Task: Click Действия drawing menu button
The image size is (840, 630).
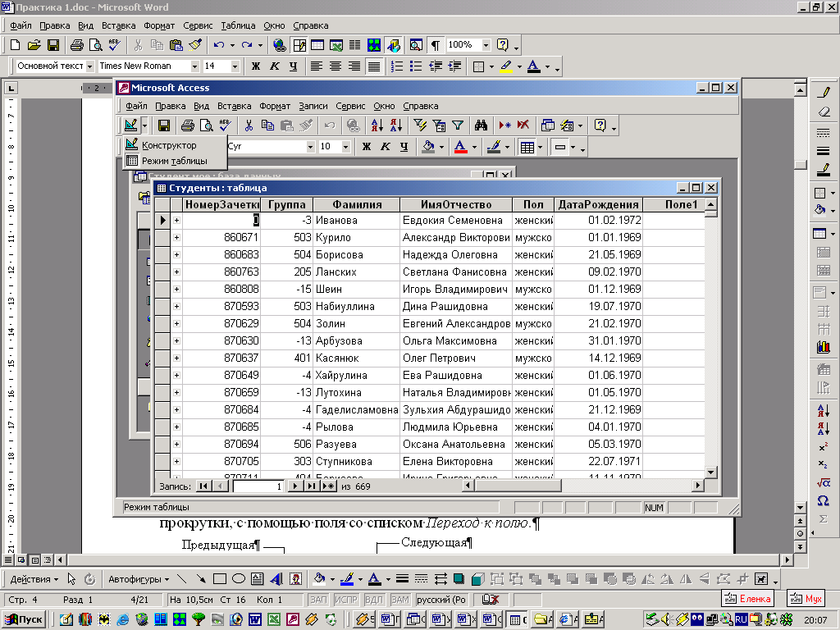Action: (34, 579)
